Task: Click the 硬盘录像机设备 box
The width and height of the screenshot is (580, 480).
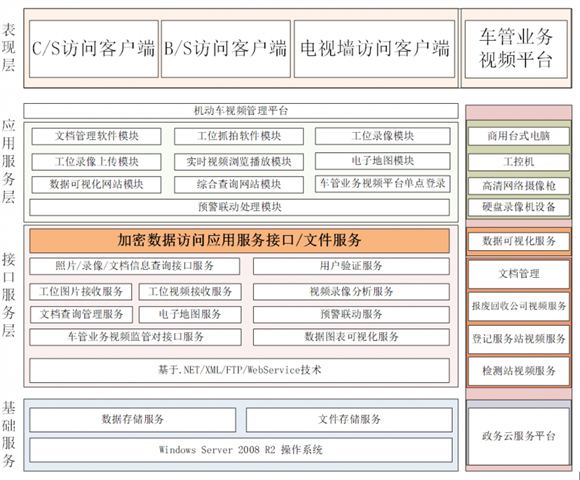Action: point(519,207)
